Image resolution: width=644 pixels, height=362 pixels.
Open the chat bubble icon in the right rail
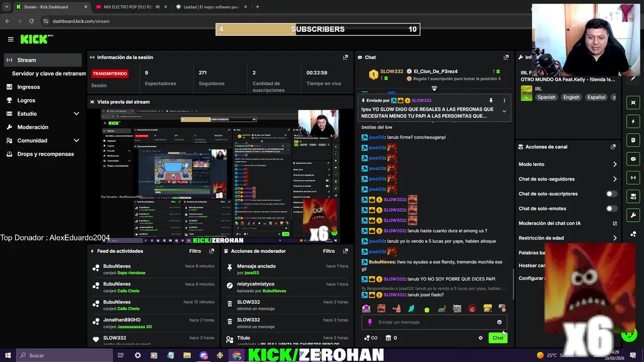pyautogui.click(x=633, y=159)
